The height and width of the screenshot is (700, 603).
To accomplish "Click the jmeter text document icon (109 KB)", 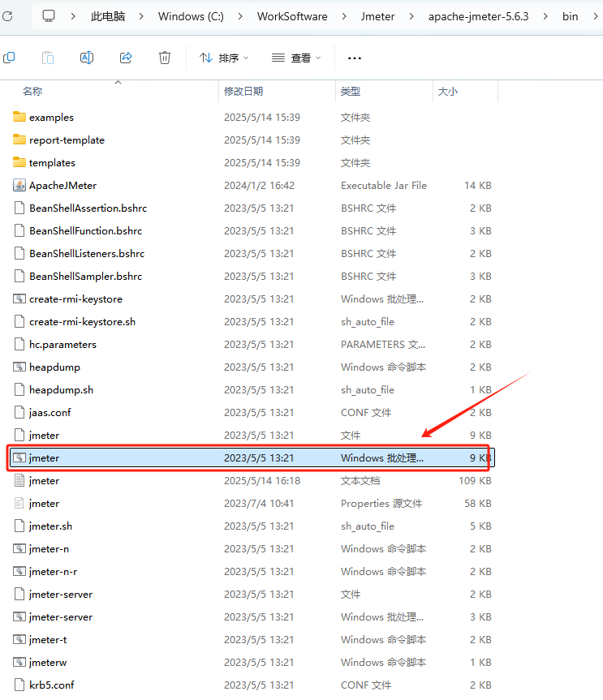I will click(19, 480).
